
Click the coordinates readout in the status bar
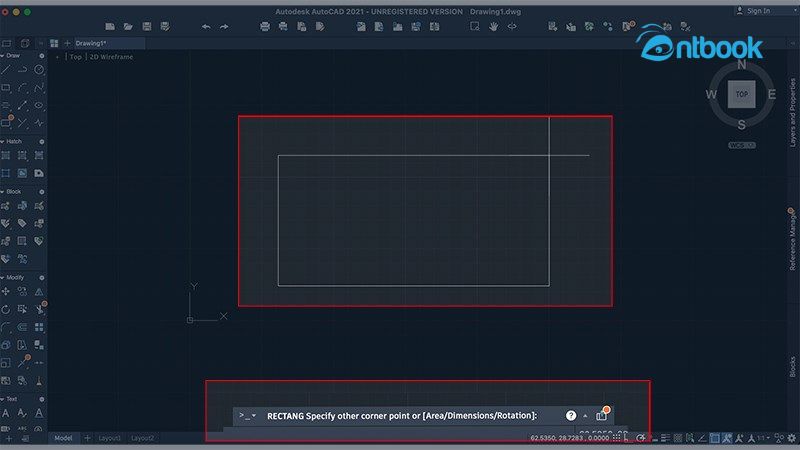[570, 438]
